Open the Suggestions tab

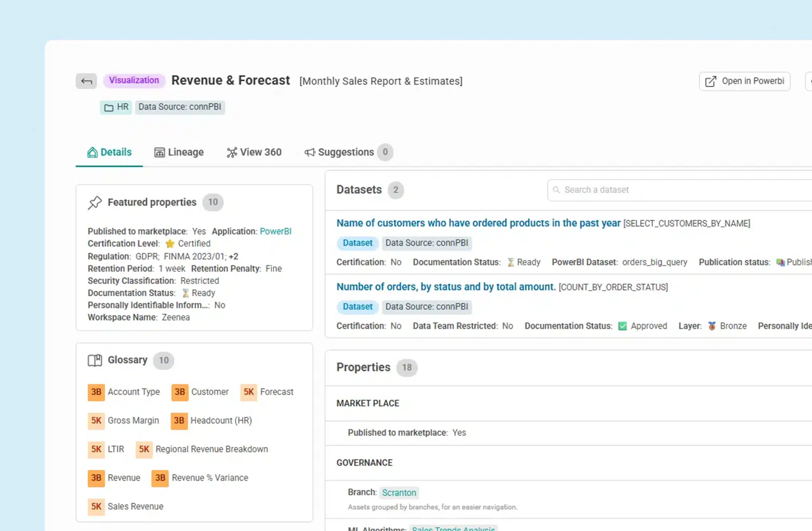click(x=345, y=152)
